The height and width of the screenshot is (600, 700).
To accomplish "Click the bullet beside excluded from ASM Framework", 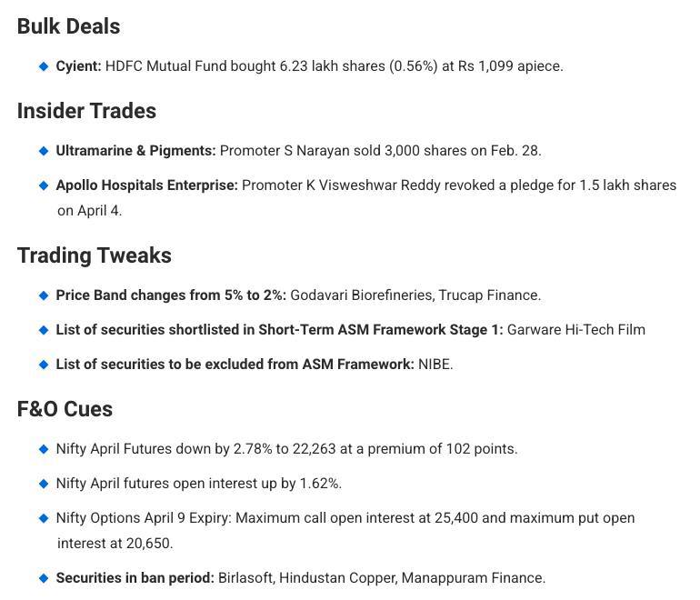I will point(44,365).
